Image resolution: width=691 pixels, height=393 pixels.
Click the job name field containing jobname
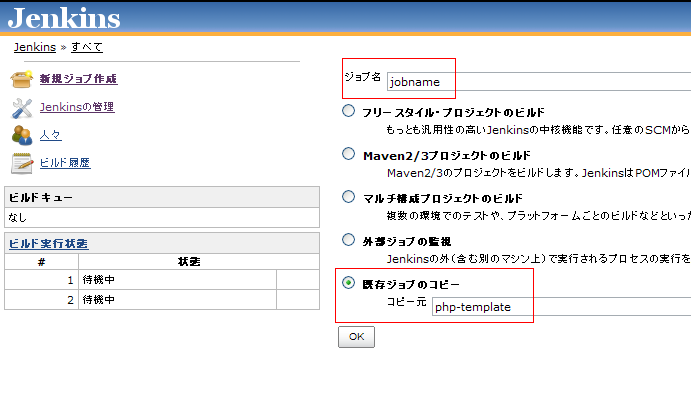click(539, 82)
